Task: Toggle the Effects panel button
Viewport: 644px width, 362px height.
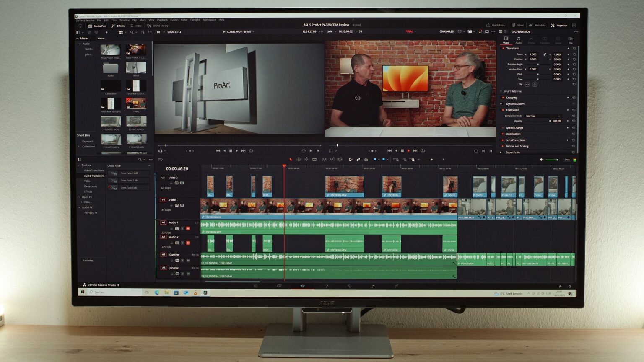Action: click(x=118, y=26)
